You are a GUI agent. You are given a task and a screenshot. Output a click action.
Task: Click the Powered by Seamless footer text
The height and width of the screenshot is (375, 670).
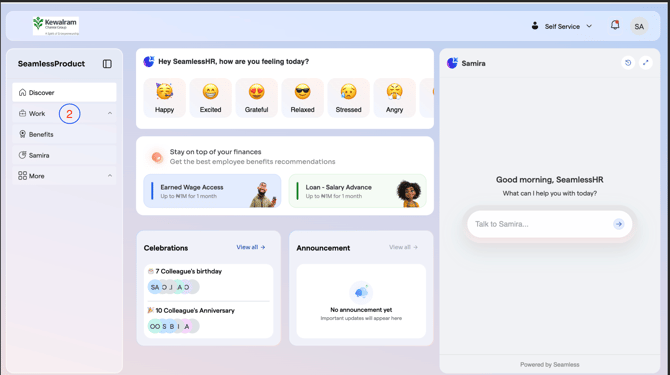tap(550, 364)
